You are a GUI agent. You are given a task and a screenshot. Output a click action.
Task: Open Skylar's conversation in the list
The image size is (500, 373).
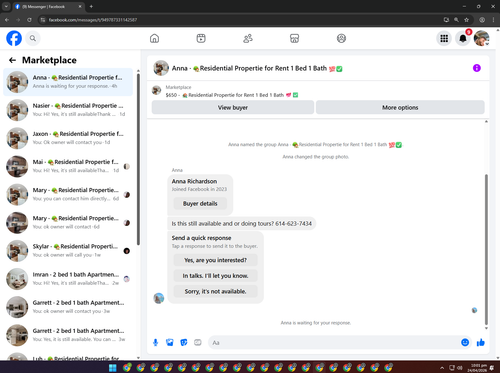68,251
